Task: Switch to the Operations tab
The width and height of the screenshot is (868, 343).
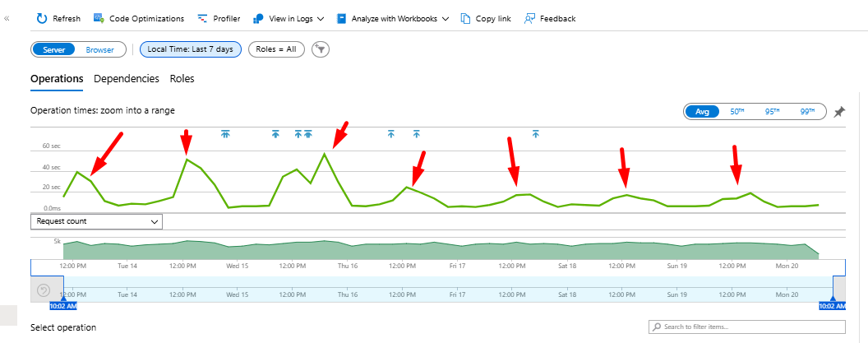Action: (57, 79)
